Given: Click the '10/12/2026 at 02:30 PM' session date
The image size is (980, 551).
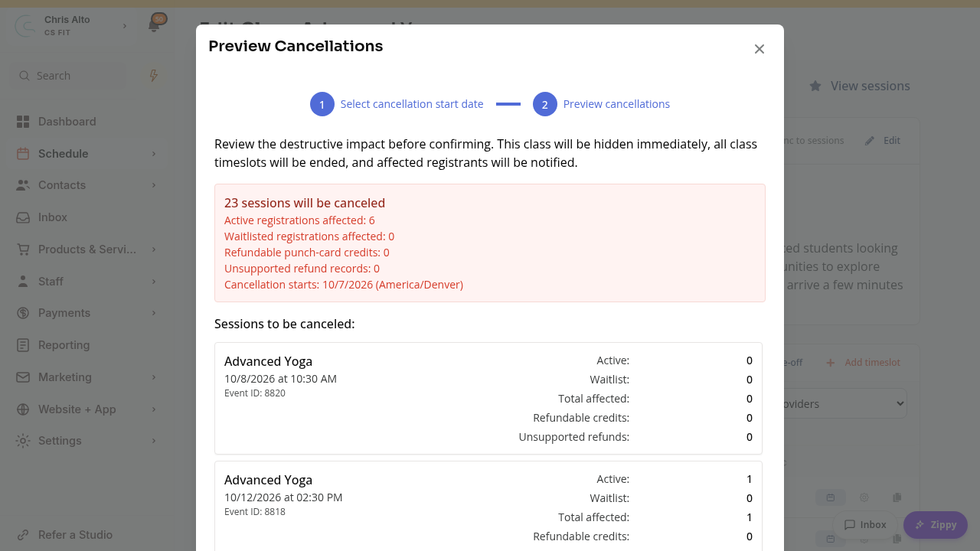Looking at the screenshot, I should pyautogui.click(x=283, y=497).
